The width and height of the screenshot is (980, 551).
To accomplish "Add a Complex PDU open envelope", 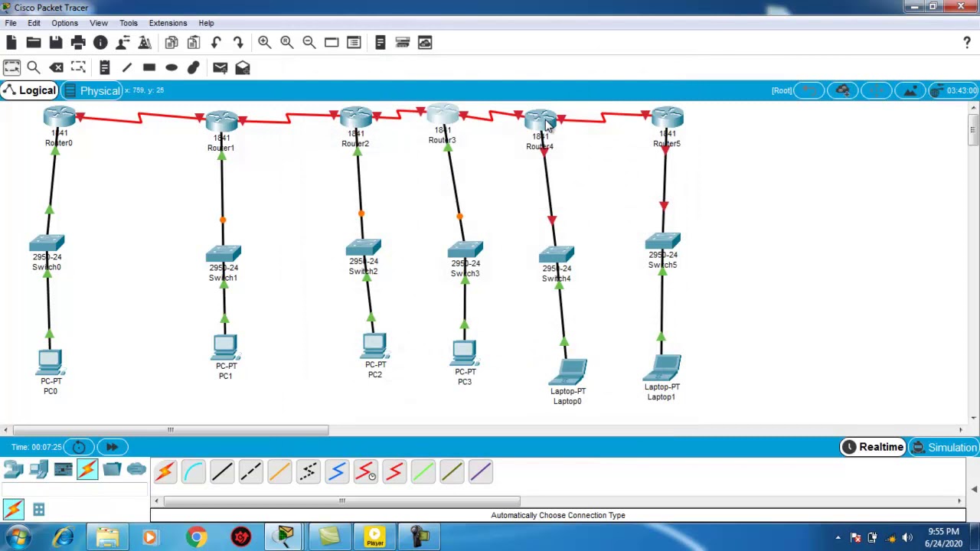I will 243,68.
